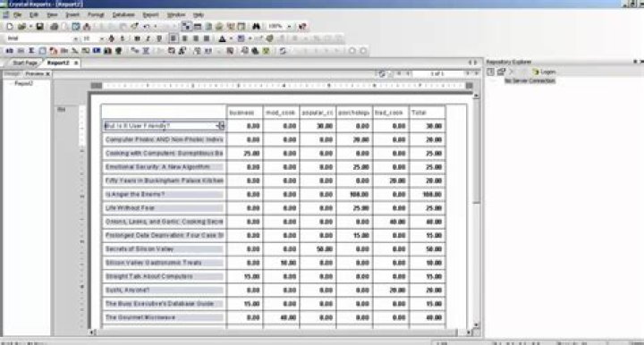Open the Report menu
644x345 pixels.
[150, 15]
